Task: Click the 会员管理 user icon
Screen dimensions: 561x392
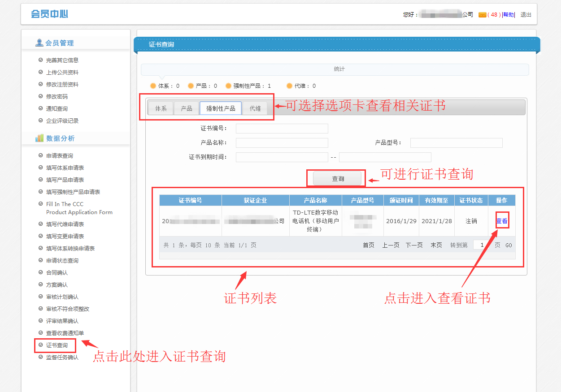Action: point(39,43)
